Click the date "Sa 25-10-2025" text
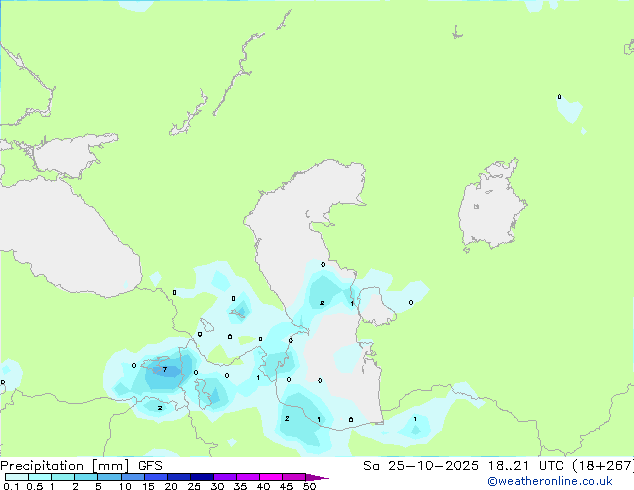The image size is (634, 490). click(421, 466)
